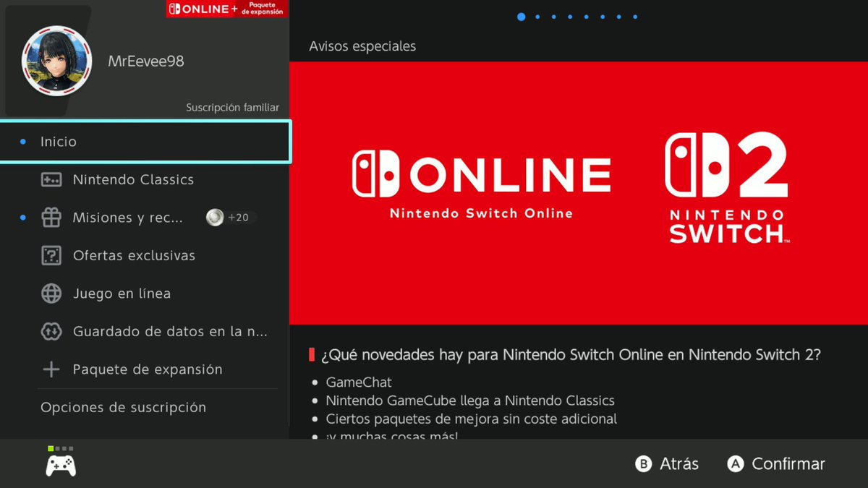
Task: Click the Nintendo Classics controller icon
Action: [51, 179]
